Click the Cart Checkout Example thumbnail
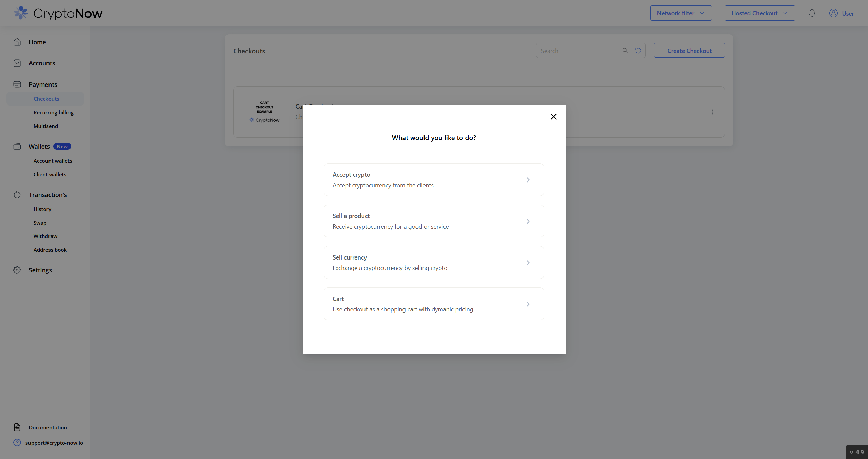This screenshot has width=868, height=459. (264, 112)
